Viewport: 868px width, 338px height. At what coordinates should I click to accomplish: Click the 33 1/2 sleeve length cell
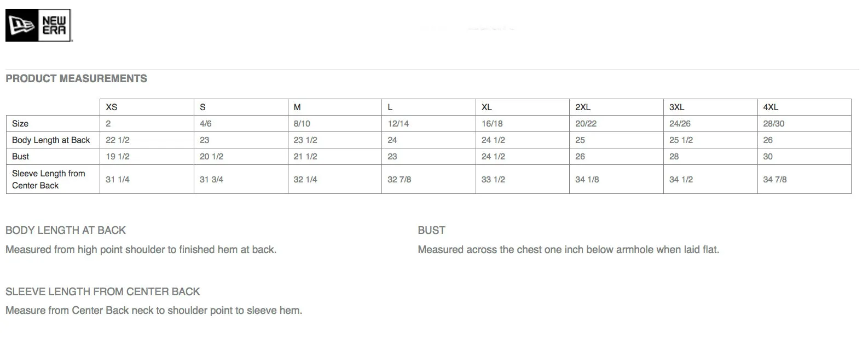522,179
